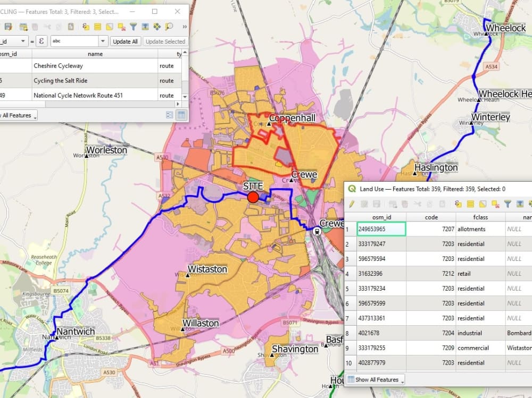Switch cycling table to table view

click(x=181, y=115)
